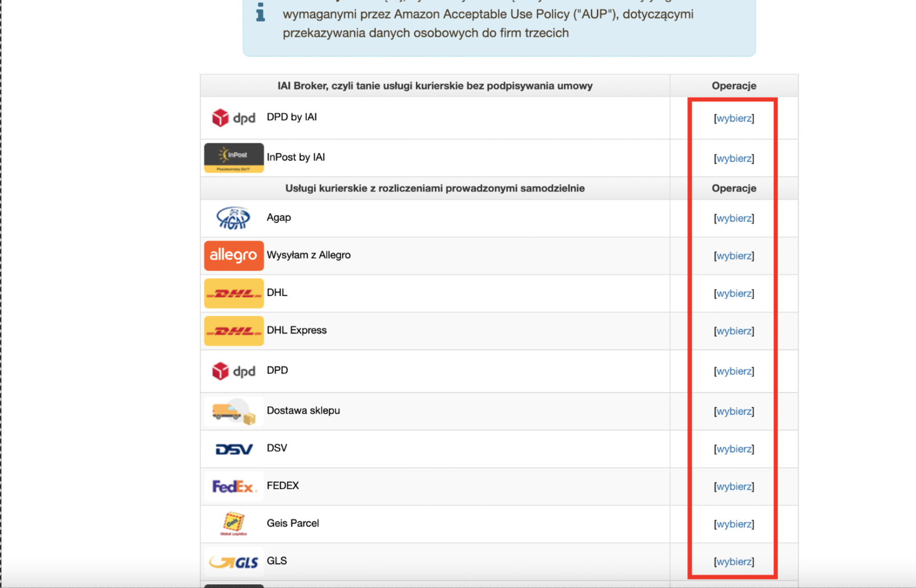Click the 'IAI Broker, czyli tanie usługi kurierskie' header
The height and width of the screenshot is (588, 916).
coord(435,86)
